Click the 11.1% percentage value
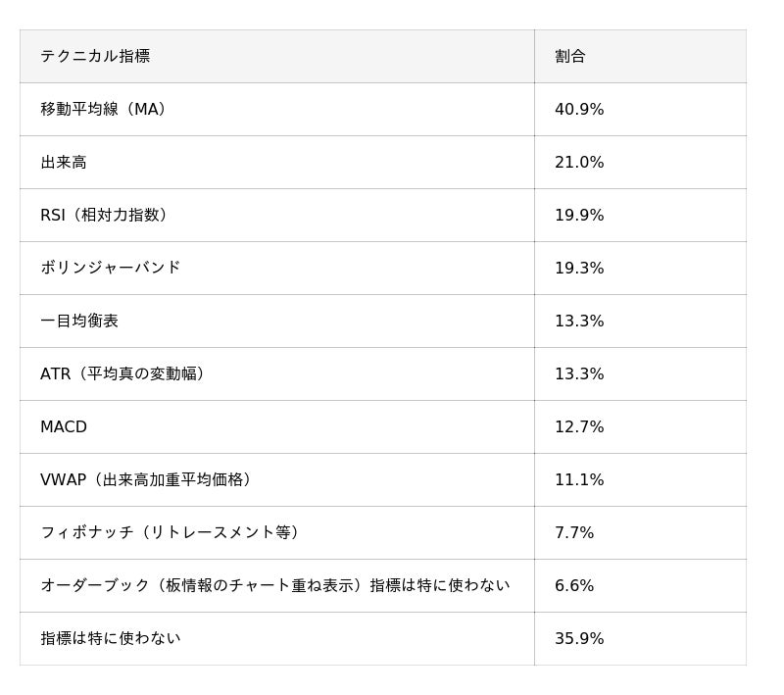The image size is (784, 695). (x=579, y=479)
